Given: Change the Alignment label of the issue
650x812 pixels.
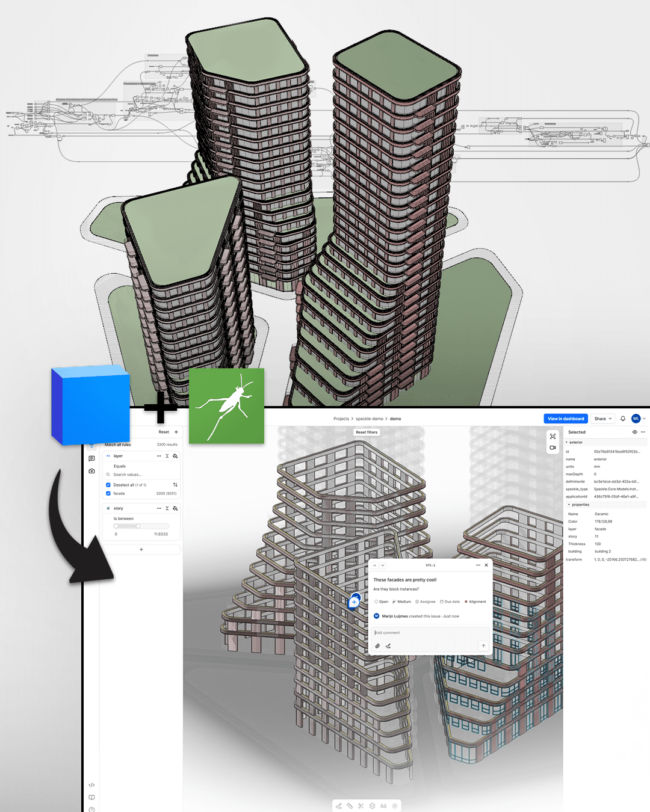Looking at the screenshot, I should coord(475,601).
